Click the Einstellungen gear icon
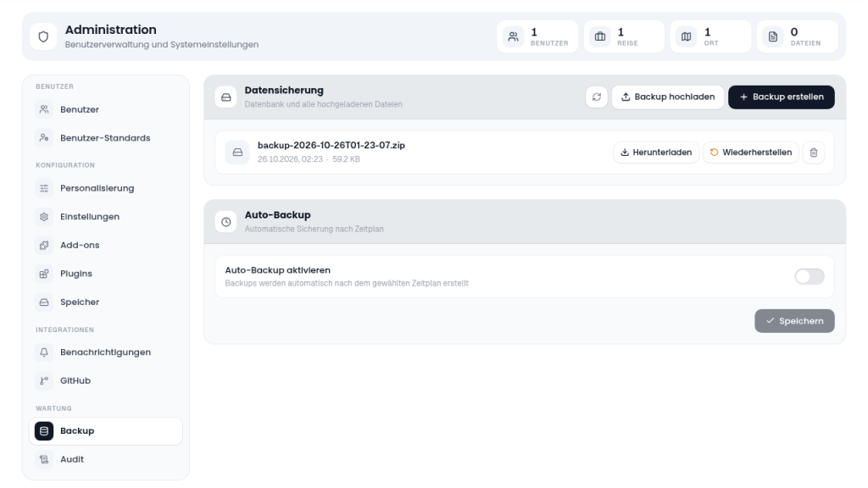The height and width of the screenshot is (488, 868). click(x=44, y=217)
